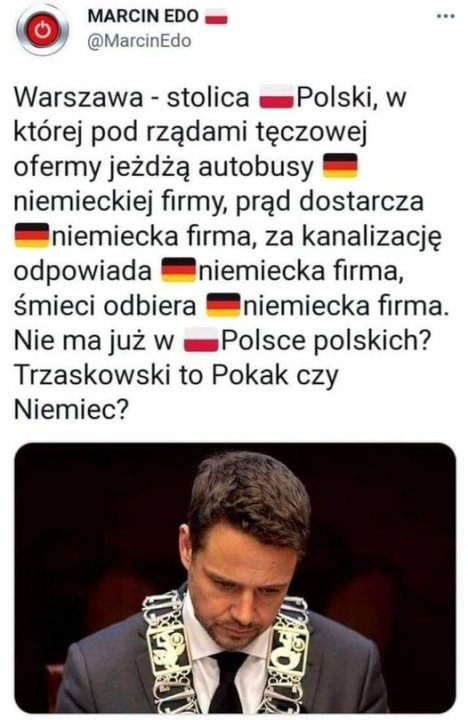468x720 pixels.
Task: Click the Polish flag before "Polsce polskich?"
Action: (201, 340)
